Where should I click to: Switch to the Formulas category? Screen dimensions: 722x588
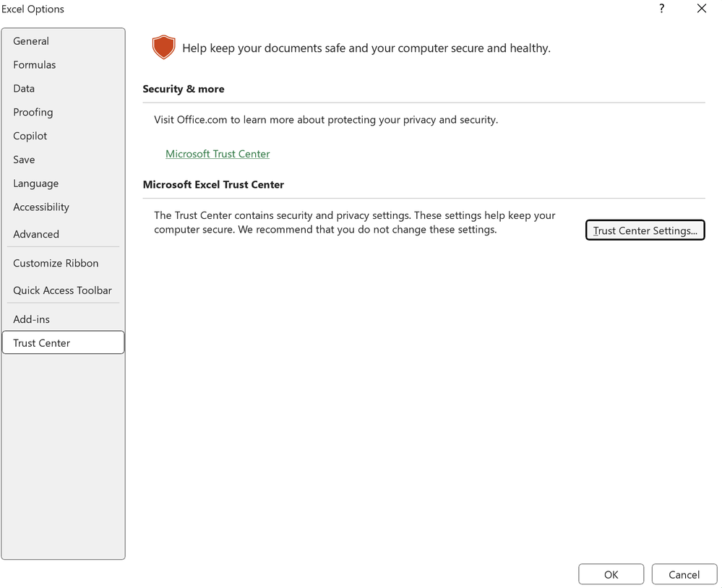pos(34,65)
